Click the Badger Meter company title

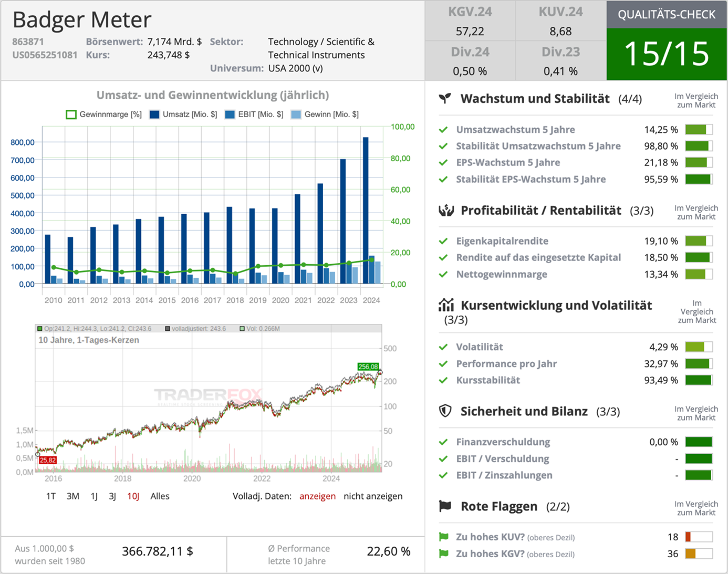coord(82,20)
